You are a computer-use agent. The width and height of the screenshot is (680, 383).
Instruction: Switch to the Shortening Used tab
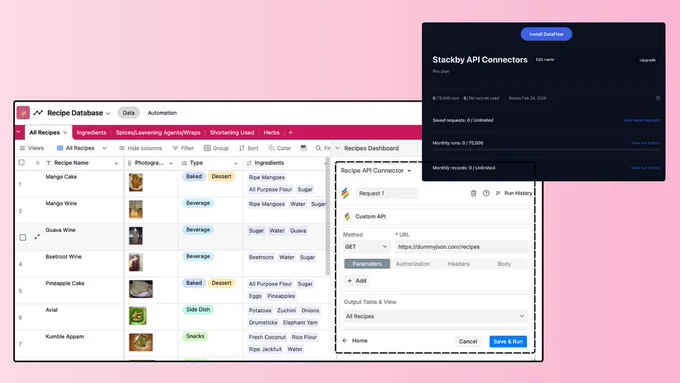(x=232, y=132)
